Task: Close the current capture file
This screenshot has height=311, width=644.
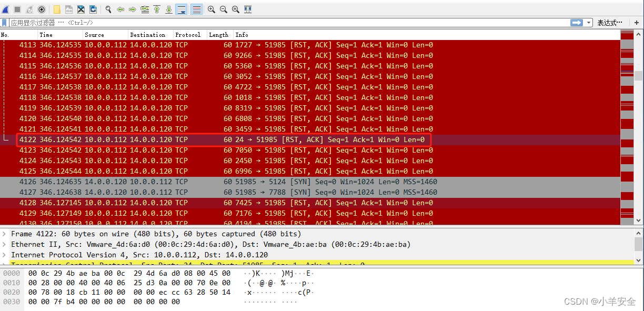Action: [80, 8]
